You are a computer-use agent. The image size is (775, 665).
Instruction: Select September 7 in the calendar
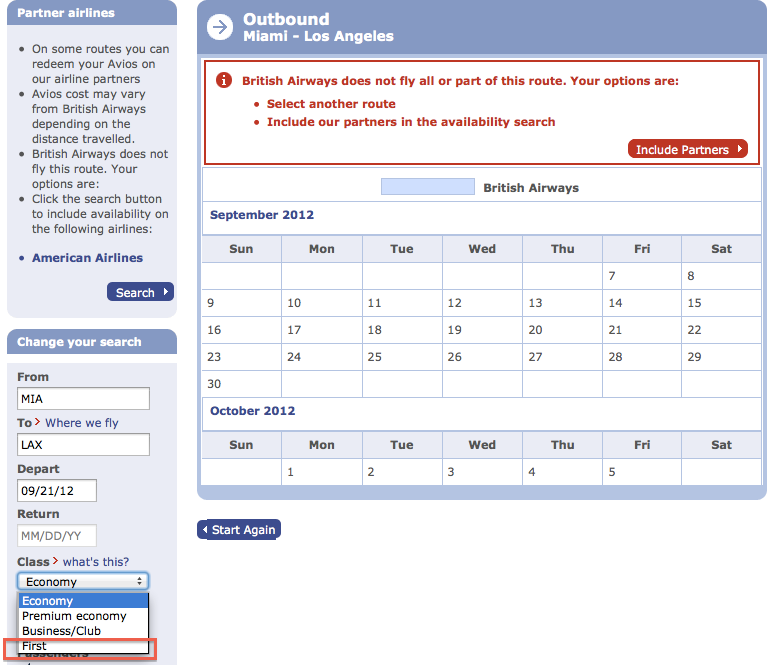642,276
